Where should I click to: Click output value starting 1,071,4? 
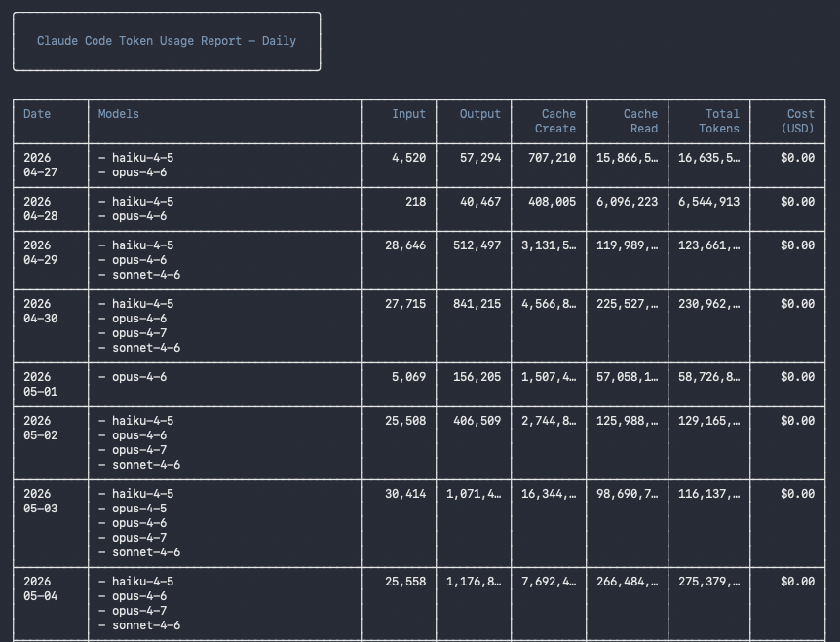(x=474, y=494)
